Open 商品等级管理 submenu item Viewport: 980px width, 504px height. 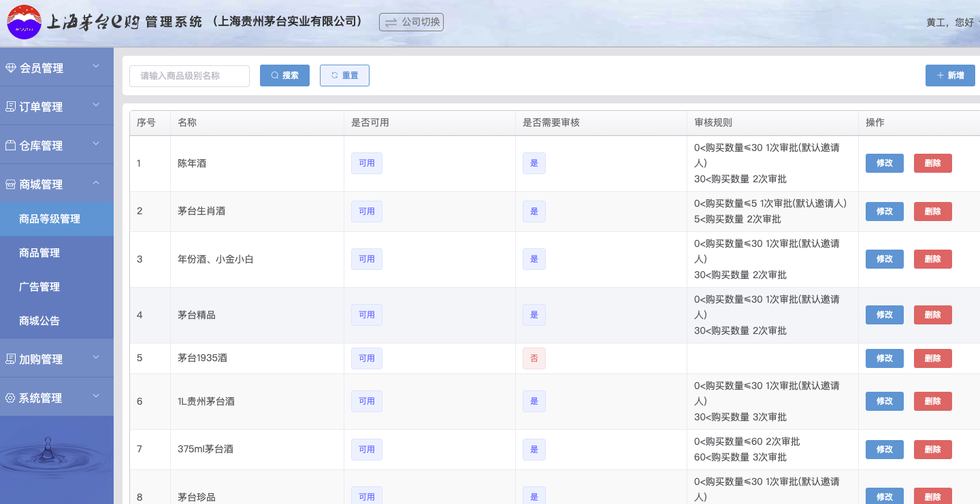pyautogui.click(x=56, y=219)
